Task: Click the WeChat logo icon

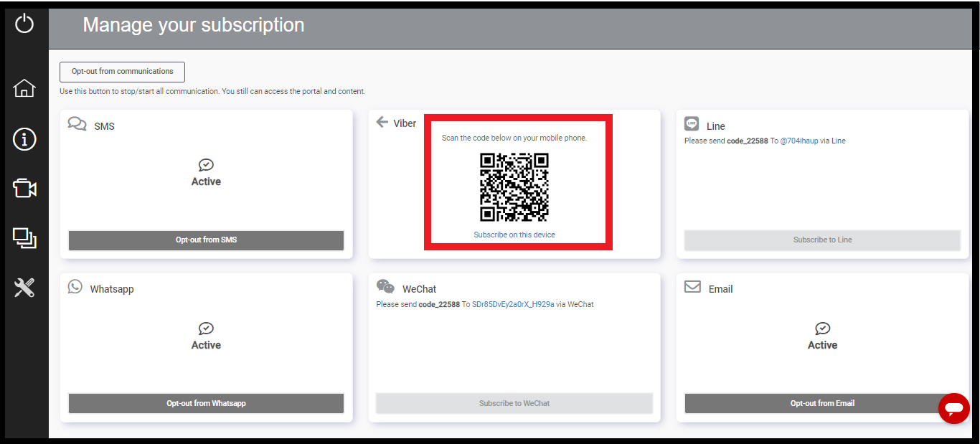Action: [385, 287]
